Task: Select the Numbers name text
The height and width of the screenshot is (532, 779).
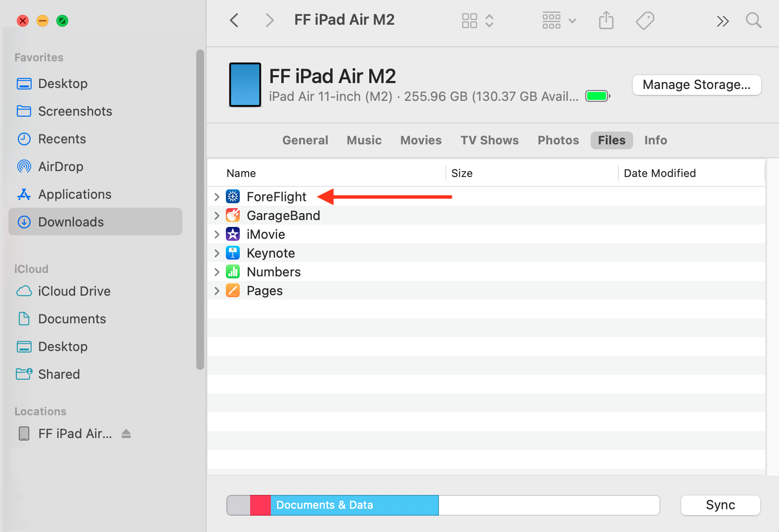Action: (274, 272)
